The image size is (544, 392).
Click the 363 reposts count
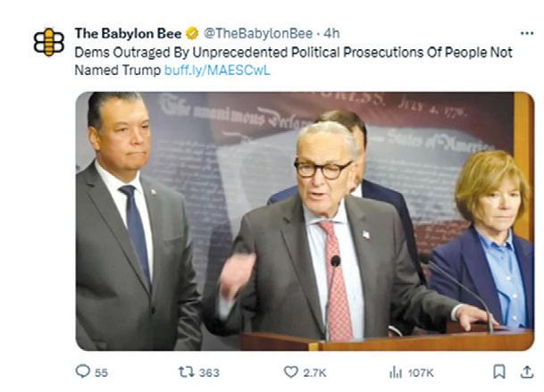point(209,373)
